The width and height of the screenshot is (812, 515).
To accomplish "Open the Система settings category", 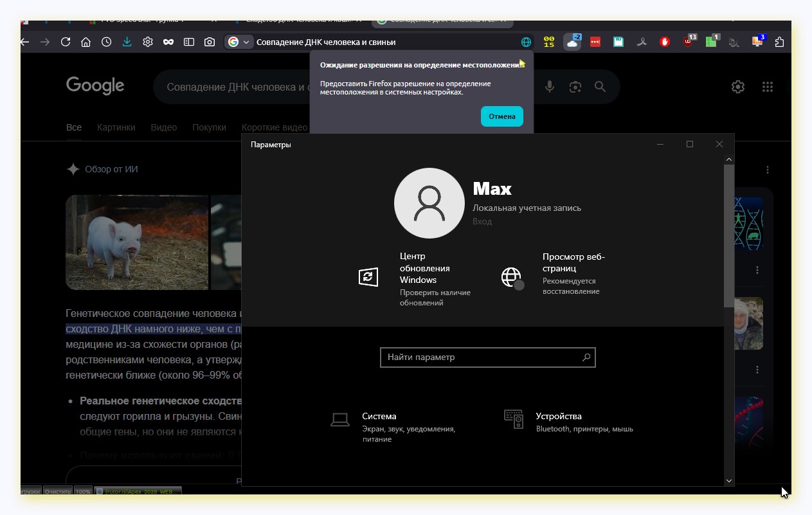I will (379, 416).
